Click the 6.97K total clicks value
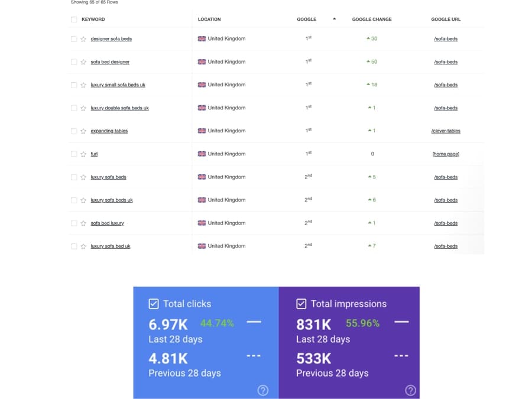The width and height of the screenshot is (532, 399). click(168, 325)
